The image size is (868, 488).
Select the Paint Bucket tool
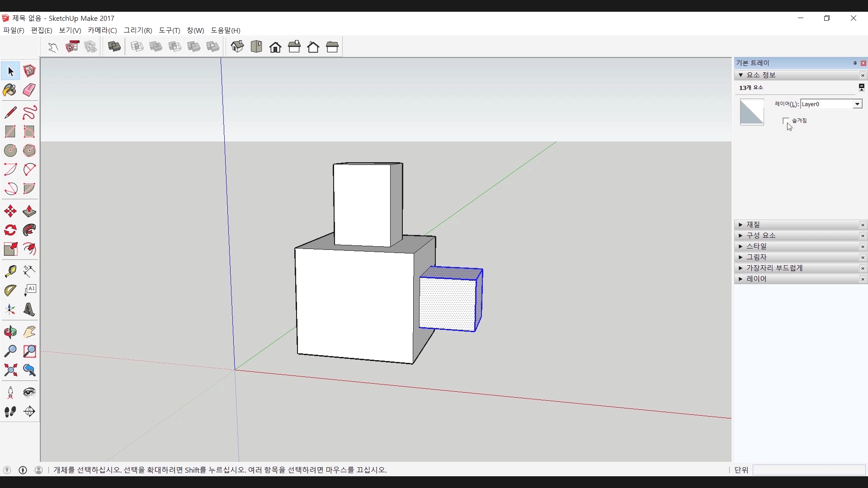tap(10, 90)
